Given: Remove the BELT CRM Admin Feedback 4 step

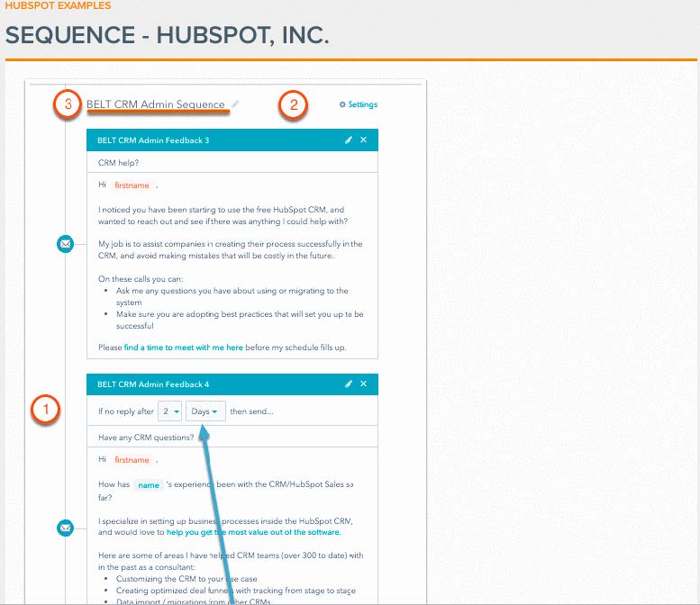Looking at the screenshot, I should point(364,384).
